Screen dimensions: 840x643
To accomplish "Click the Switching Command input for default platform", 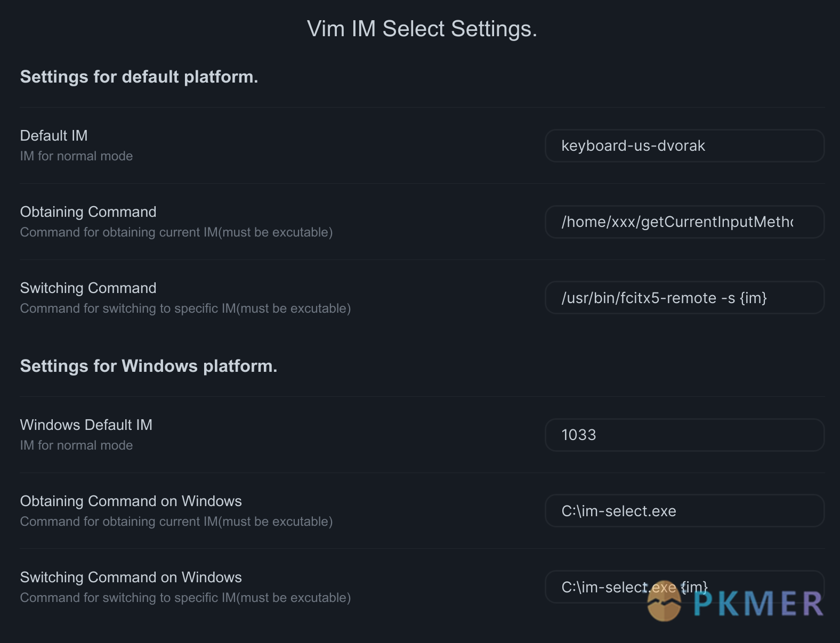I will (684, 298).
